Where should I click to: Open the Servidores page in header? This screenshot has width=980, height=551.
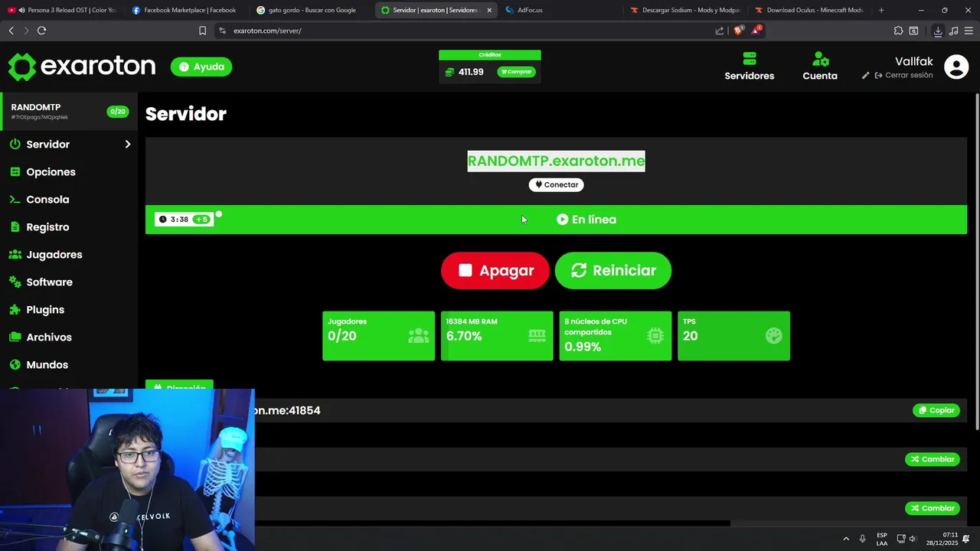pyautogui.click(x=750, y=67)
